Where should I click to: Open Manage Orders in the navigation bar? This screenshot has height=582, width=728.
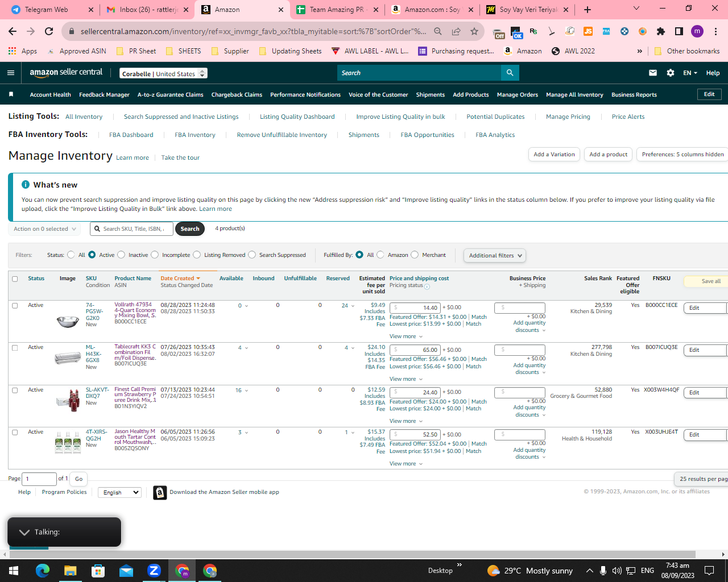click(x=518, y=95)
